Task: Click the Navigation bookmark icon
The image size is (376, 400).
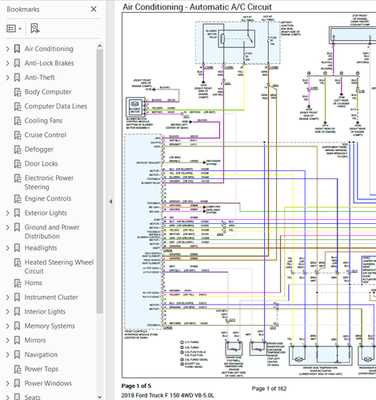Action: click(x=17, y=355)
